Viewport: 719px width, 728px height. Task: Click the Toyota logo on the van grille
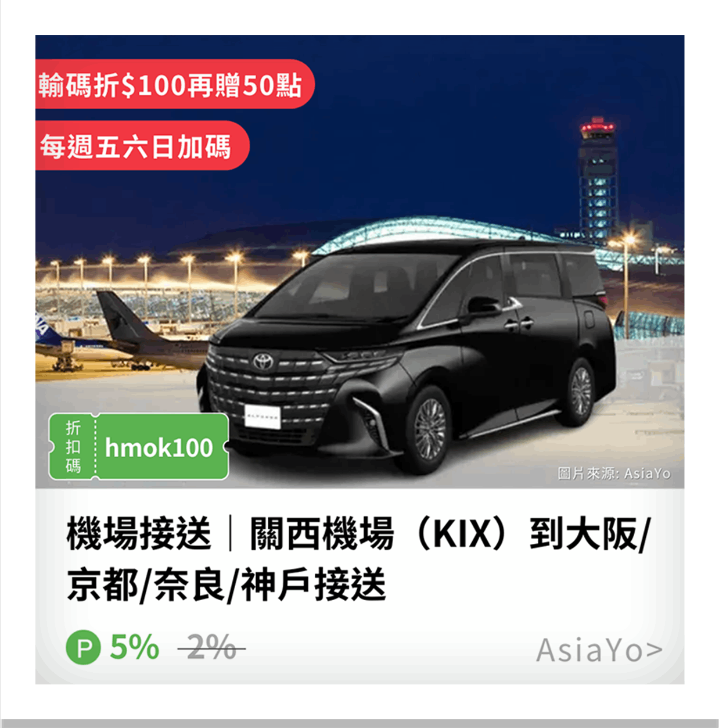(x=263, y=361)
